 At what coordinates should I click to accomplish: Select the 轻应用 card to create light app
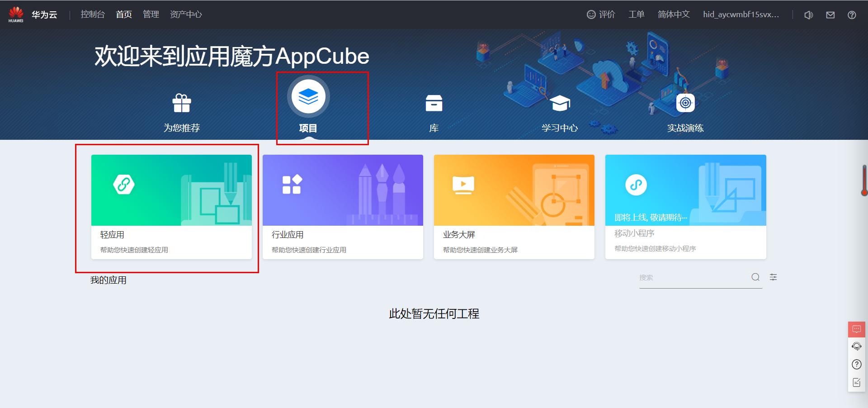(171, 206)
